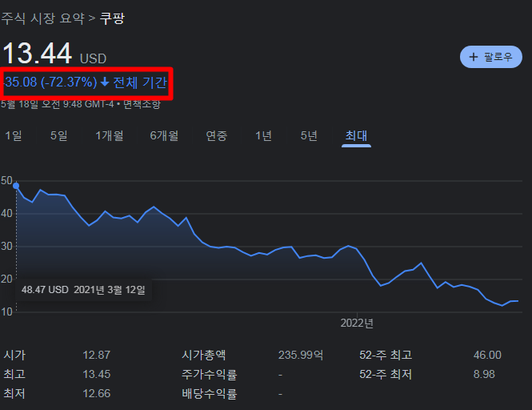The width and height of the screenshot is (532, 410).
Task: Choose the 1년 range tab
Action: coord(264,135)
